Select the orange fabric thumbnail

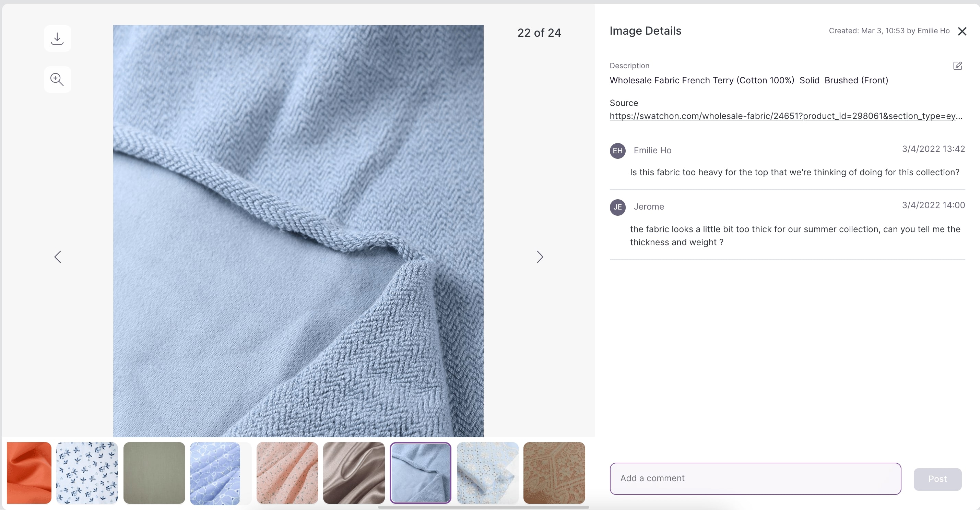(28, 473)
